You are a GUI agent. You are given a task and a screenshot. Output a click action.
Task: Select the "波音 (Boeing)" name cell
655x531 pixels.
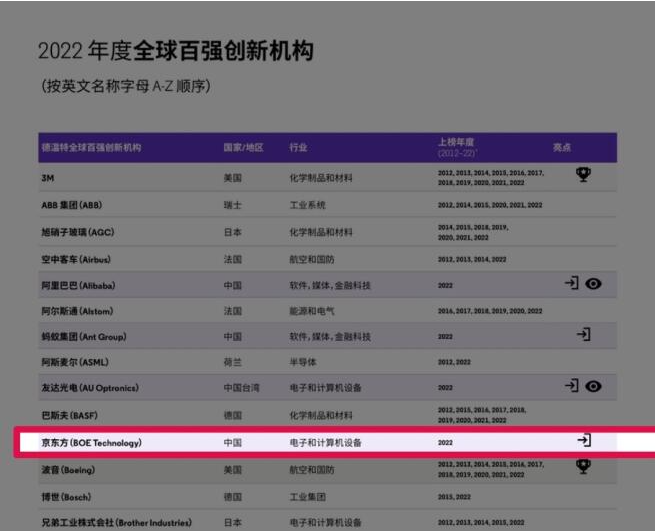[68, 470]
